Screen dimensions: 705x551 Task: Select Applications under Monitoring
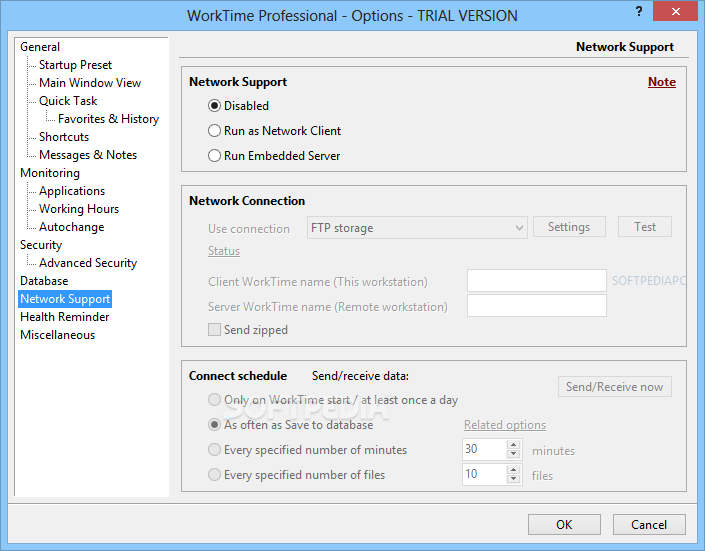(72, 191)
